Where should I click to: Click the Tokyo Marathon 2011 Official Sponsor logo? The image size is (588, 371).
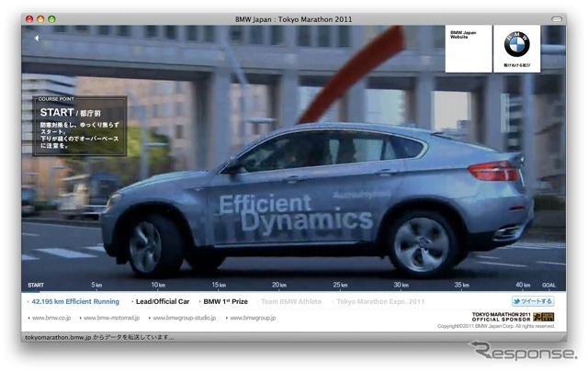click(x=513, y=317)
